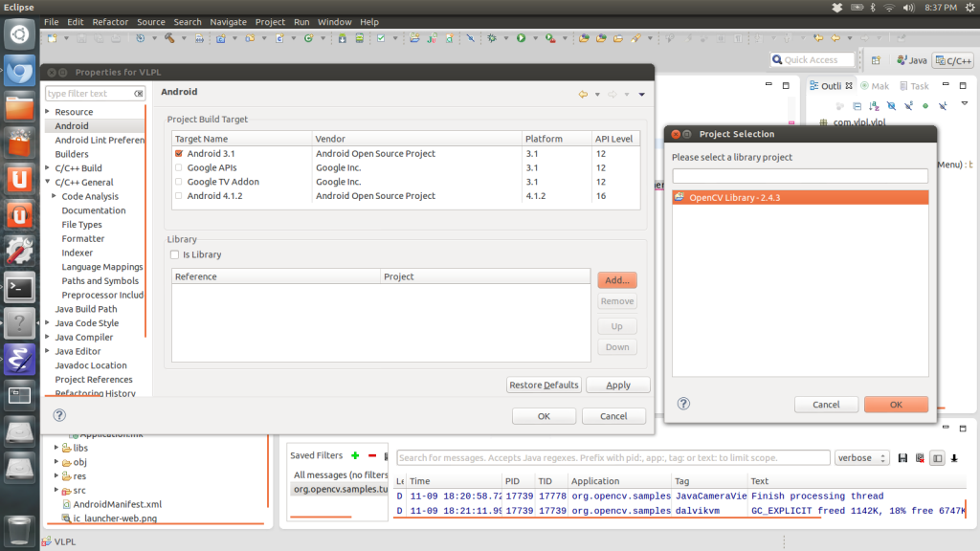Open the Navigate menu
This screenshot has width=980, height=551.
(228, 22)
